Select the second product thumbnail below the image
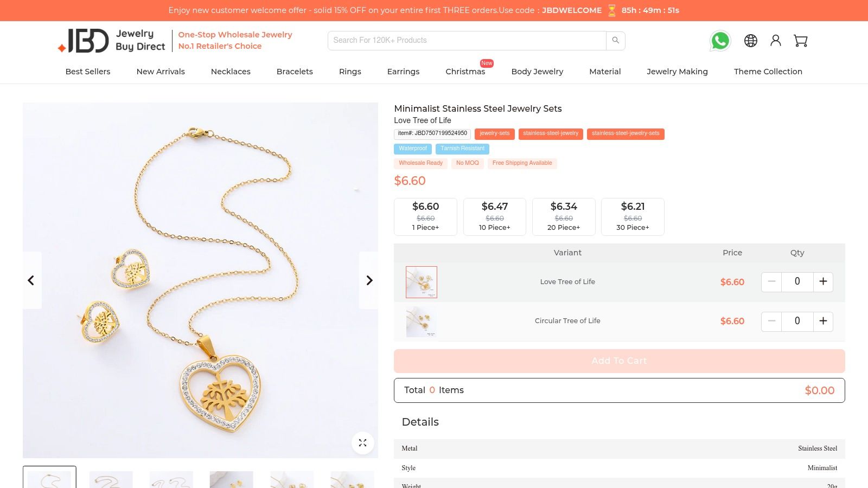868x488 pixels. click(110, 479)
